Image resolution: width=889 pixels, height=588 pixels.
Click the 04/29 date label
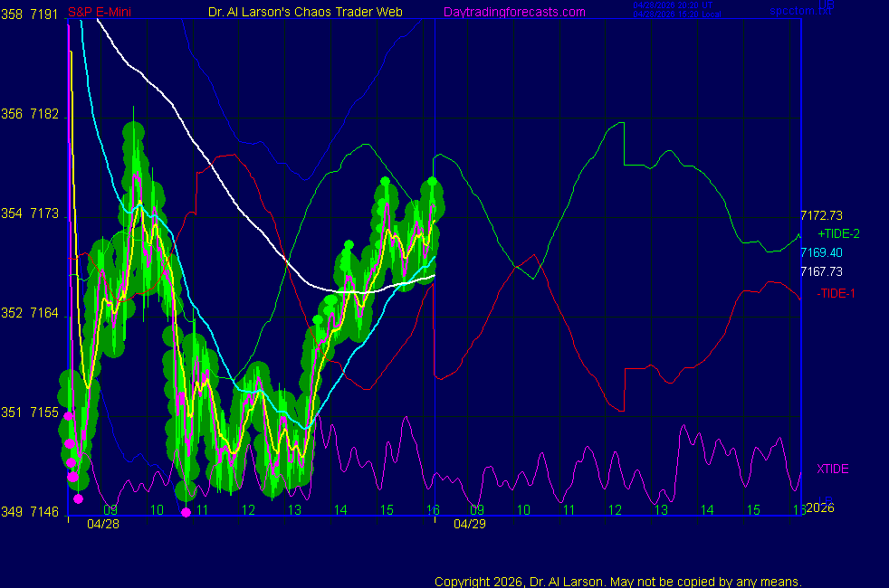470,524
